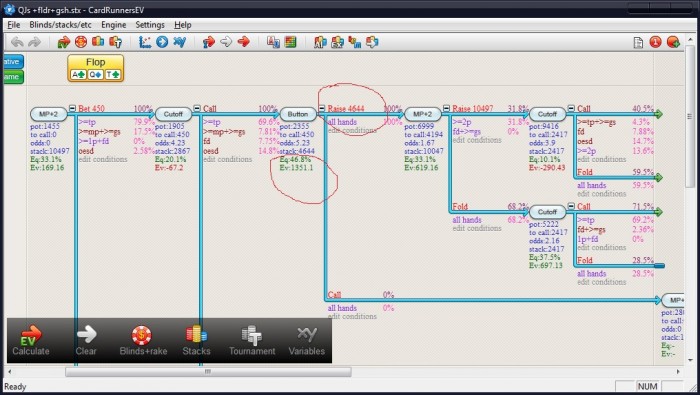Click the horizontal scrollbar right arrow
Viewport: 700px width, 395px height.
[678, 371]
